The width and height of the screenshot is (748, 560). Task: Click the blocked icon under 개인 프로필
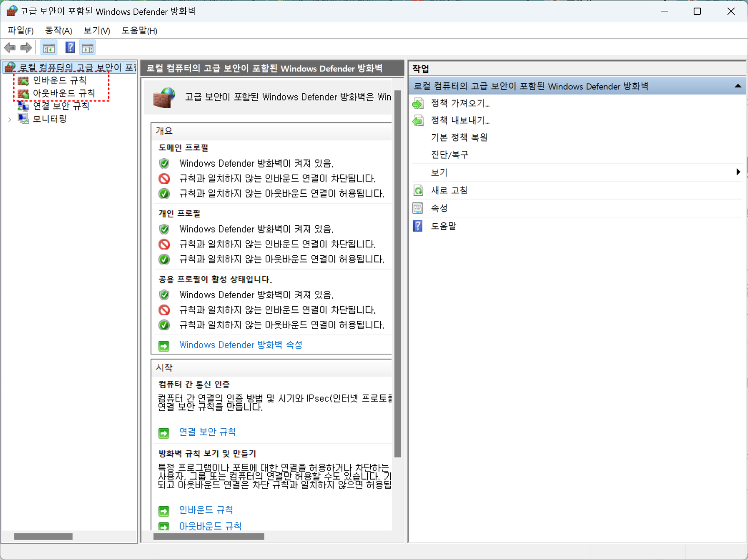pos(164,244)
